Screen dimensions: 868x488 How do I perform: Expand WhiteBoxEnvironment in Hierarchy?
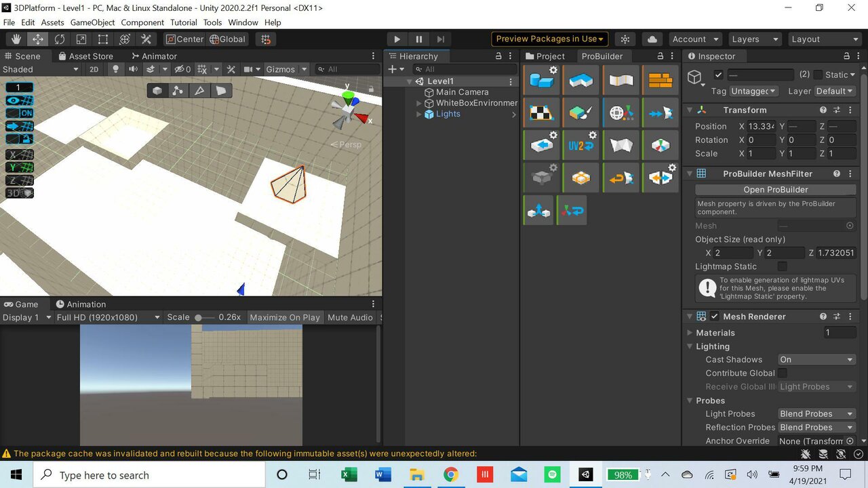click(x=419, y=103)
